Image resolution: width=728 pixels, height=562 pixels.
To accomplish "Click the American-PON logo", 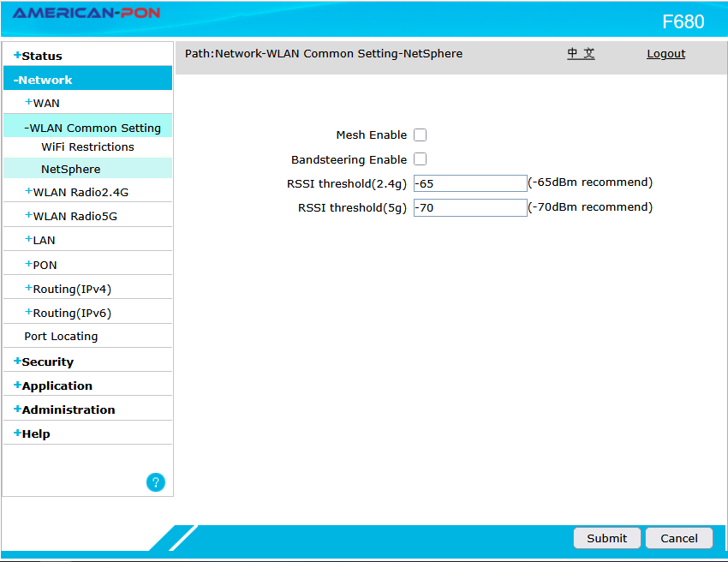I will [87, 14].
